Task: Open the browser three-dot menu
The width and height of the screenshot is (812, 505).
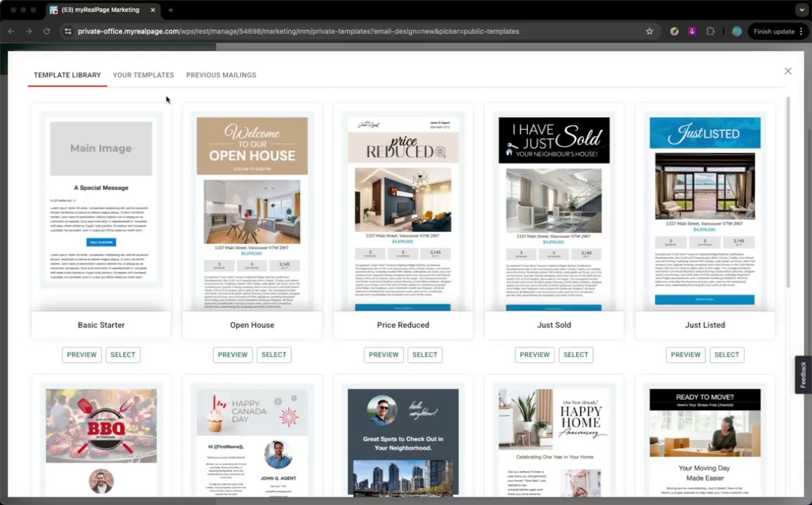Action: (x=801, y=32)
